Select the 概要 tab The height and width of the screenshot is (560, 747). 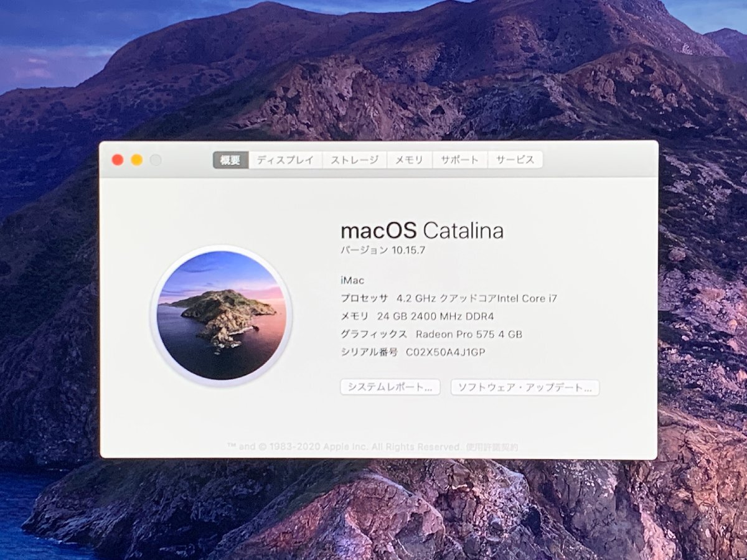(x=230, y=160)
